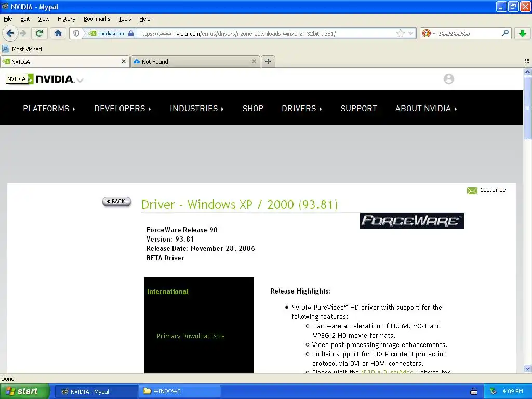Open the Edit menu

click(25, 19)
